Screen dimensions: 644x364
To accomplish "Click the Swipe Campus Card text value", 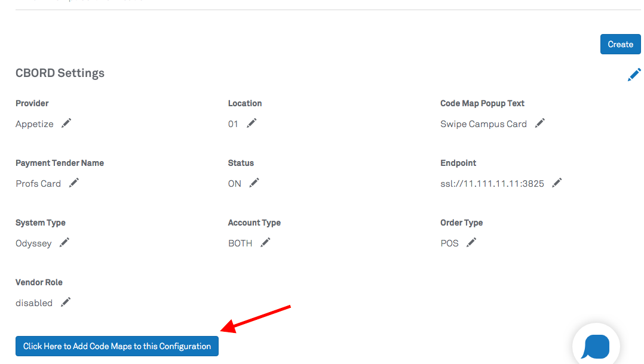I will coord(483,124).
